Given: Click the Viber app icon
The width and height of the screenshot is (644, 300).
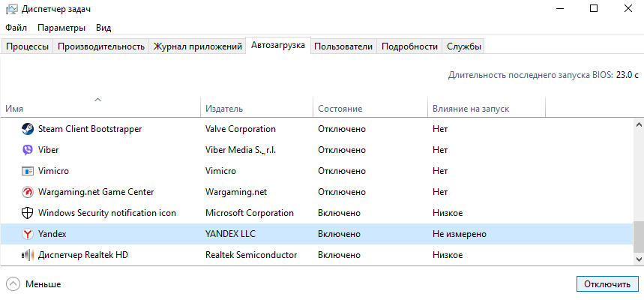Looking at the screenshot, I should (x=27, y=150).
